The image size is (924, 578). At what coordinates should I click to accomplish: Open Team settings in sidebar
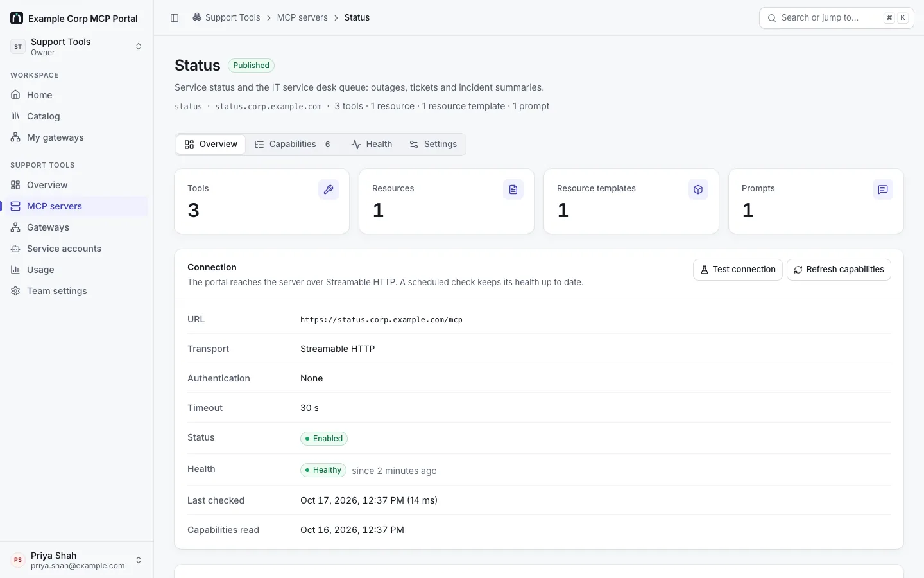point(76,291)
